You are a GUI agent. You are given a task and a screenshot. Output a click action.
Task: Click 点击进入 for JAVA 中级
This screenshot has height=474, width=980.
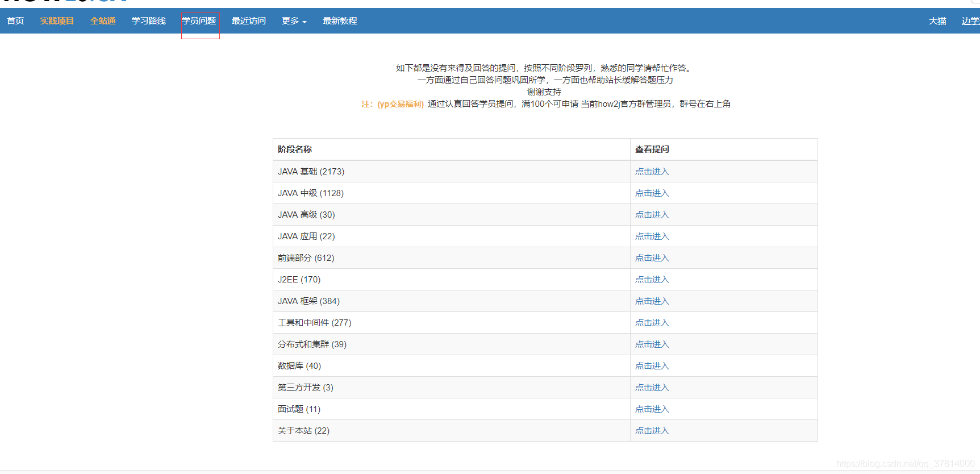pyautogui.click(x=652, y=193)
